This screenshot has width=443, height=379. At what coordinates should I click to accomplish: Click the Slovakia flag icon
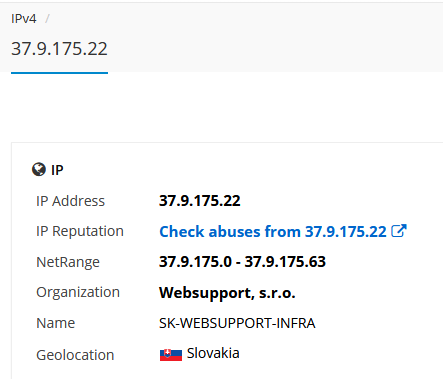[171, 355]
